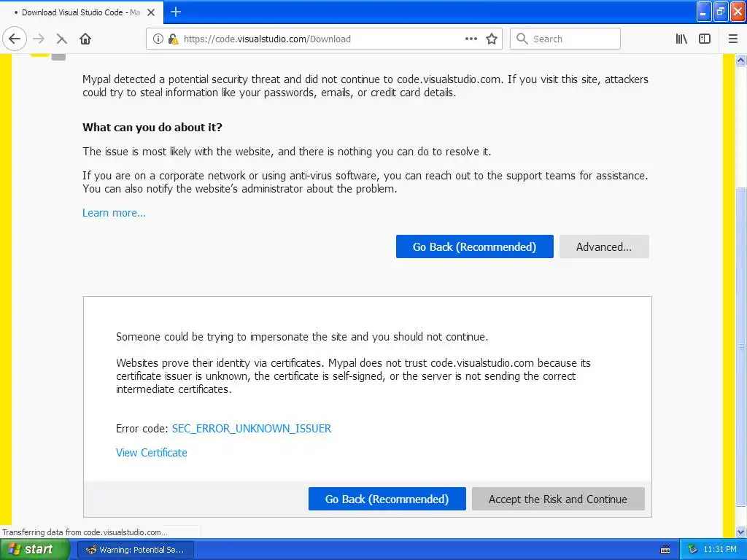Screen dimensions: 747x560
Task: Click the 'Transferring data from code.visualstudio.com' status text
Action: coord(85,532)
